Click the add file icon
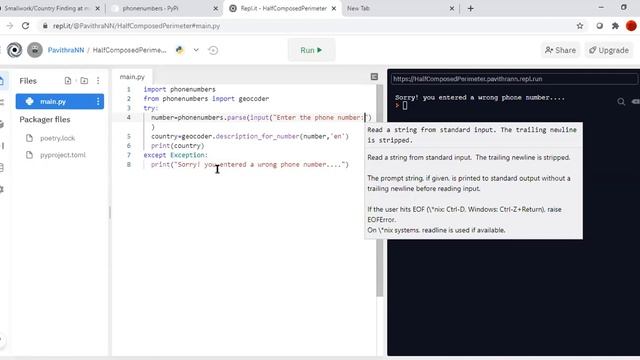This screenshot has height=360, width=640. pos(68,80)
